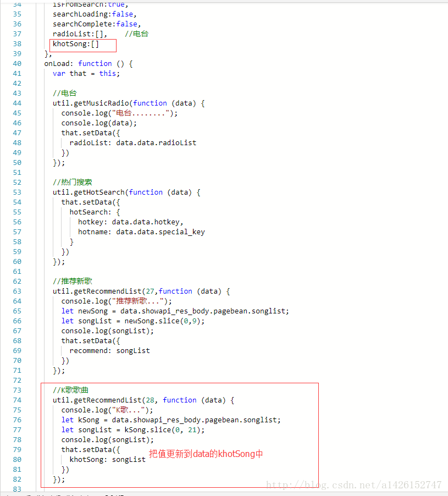Click 'recommend: songList' on line 69
This screenshot has height=496, width=448.
point(110,351)
